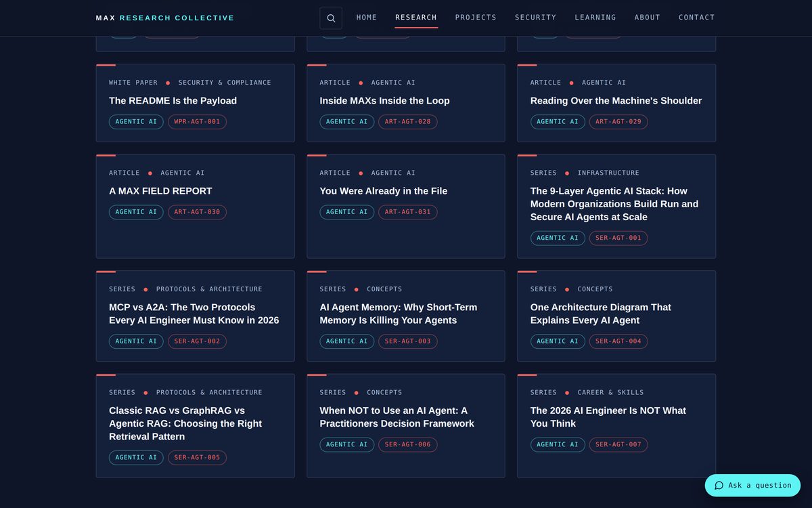
Task: Click the White Paper type label
Action: (x=133, y=83)
